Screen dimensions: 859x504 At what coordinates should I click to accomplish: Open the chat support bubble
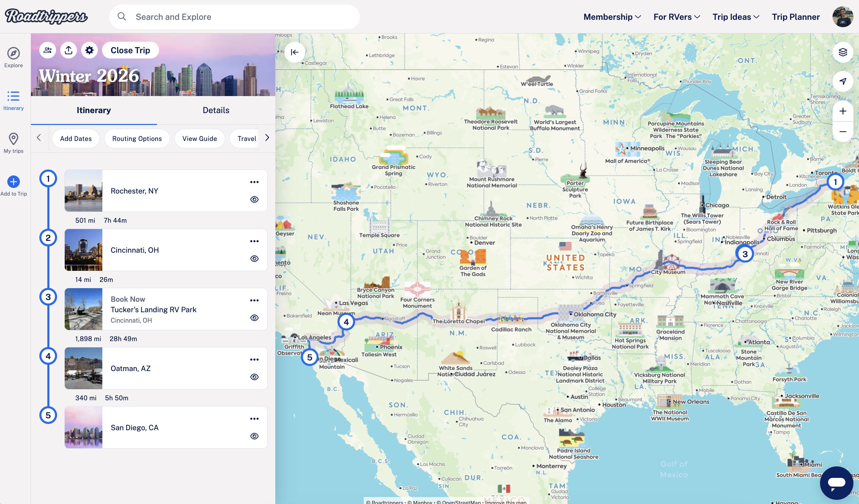[836, 483]
